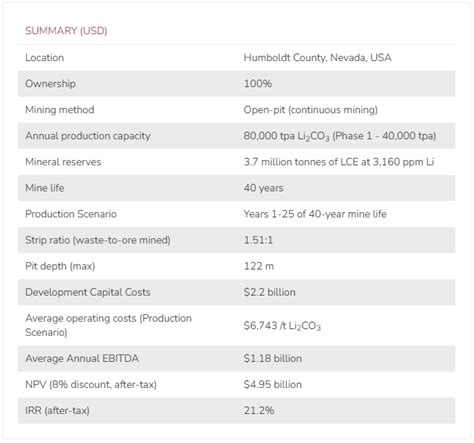The height and width of the screenshot is (443, 474).
Task: Select the $4.95 billion NPV value
Action: (273, 385)
